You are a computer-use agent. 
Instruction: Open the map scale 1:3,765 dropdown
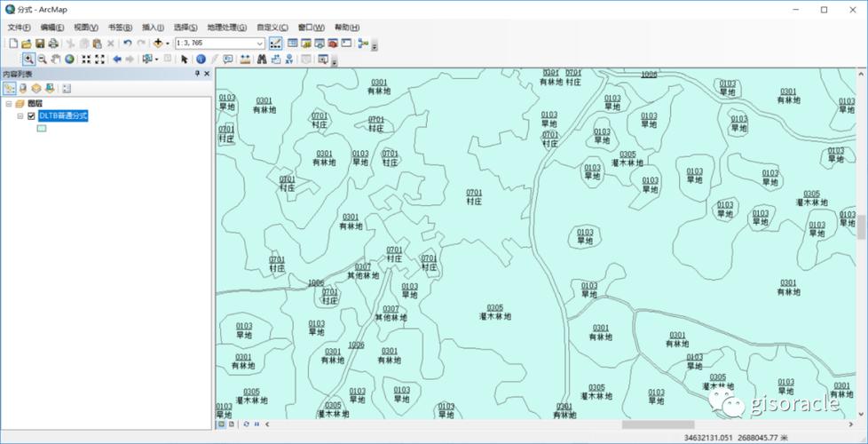pos(260,44)
